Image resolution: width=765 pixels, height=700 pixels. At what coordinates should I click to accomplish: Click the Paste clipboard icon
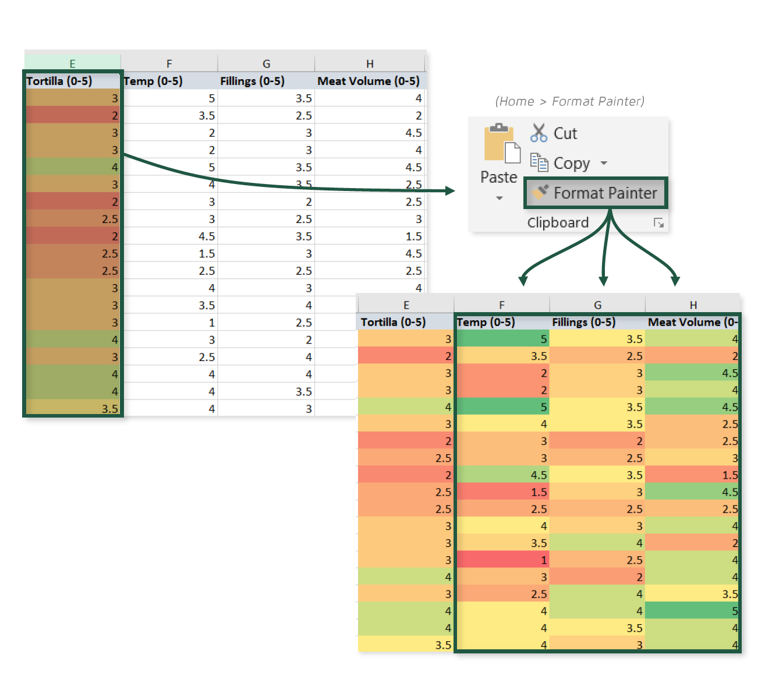(x=502, y=143)
